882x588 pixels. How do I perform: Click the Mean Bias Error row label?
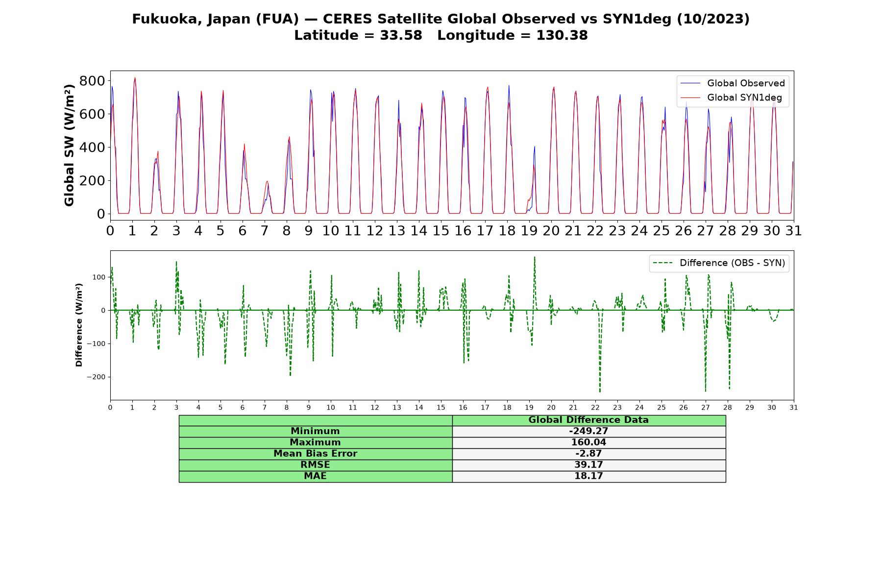[316, 454]
